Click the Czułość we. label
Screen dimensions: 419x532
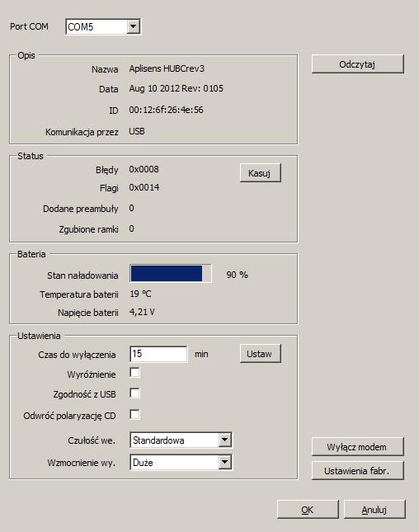(92, 440)
